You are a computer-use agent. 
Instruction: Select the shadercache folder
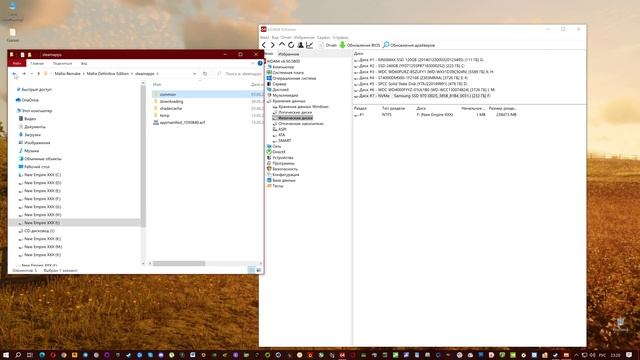[171, 108]
